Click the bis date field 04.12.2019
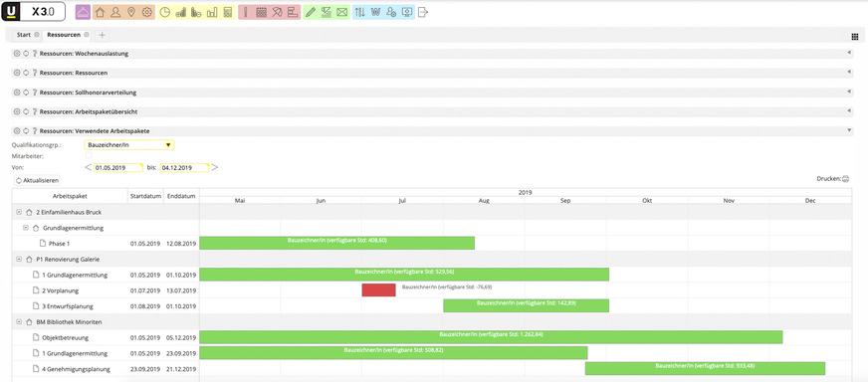868x382 pixels. point(184,167)
